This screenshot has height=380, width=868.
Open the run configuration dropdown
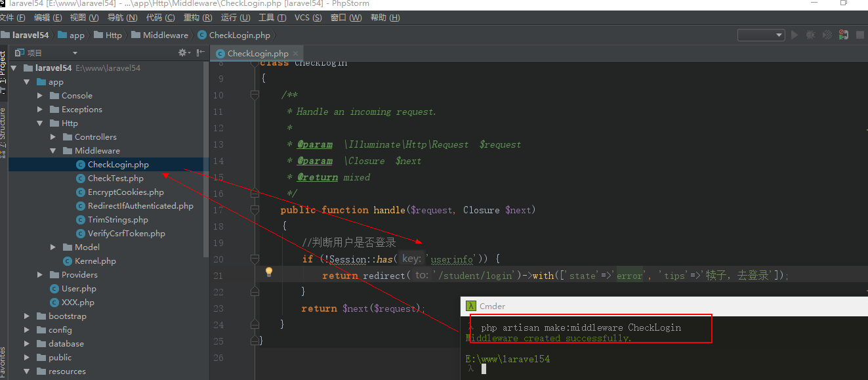(760, 35)
